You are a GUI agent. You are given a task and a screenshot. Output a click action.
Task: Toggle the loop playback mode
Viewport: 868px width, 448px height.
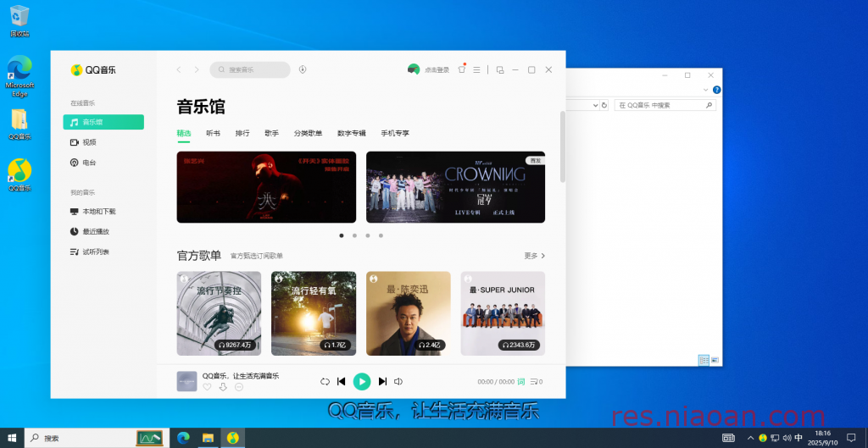click(x=325, y=382)
